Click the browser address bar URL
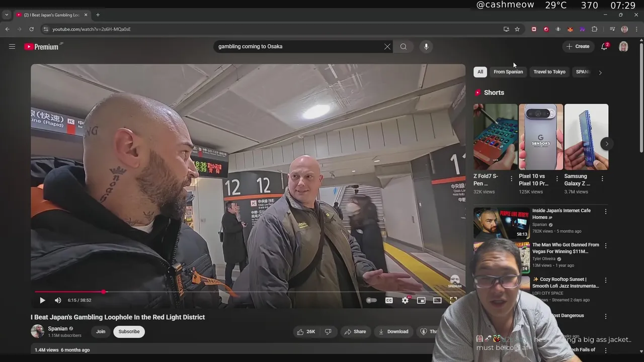 [92, 29]
